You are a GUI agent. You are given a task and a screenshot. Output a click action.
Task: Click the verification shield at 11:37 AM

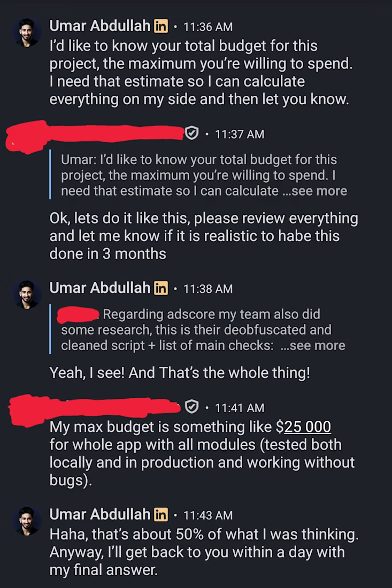[x=192, y=134]
